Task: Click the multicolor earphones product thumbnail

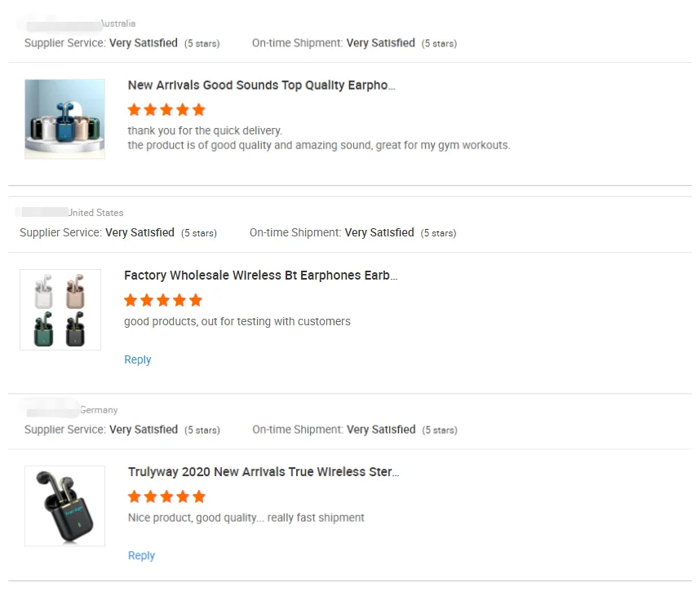Action: 64,119
